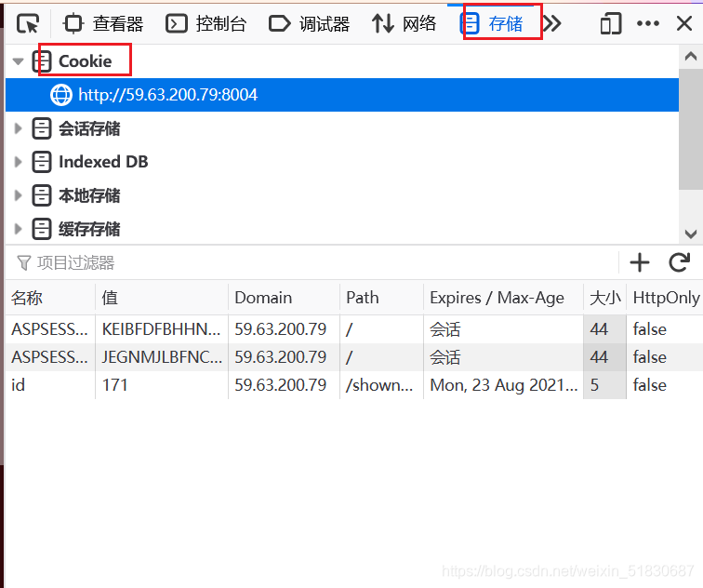This screenshot has width=703, height=588.
Task: Select the 存储 storage tab
Action: click(x=492, y=24)
